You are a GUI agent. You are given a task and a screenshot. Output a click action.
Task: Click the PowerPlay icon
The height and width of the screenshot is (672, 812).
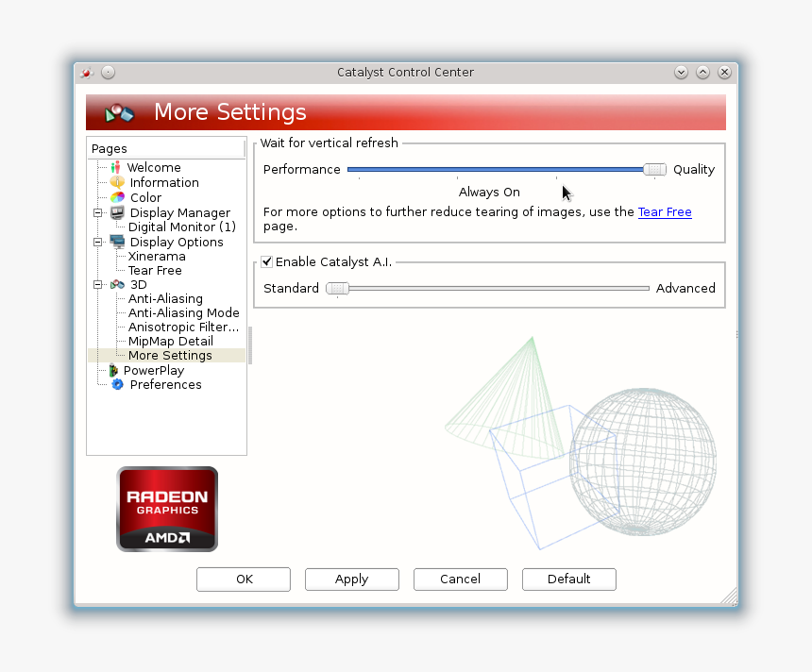pos(113,370)
